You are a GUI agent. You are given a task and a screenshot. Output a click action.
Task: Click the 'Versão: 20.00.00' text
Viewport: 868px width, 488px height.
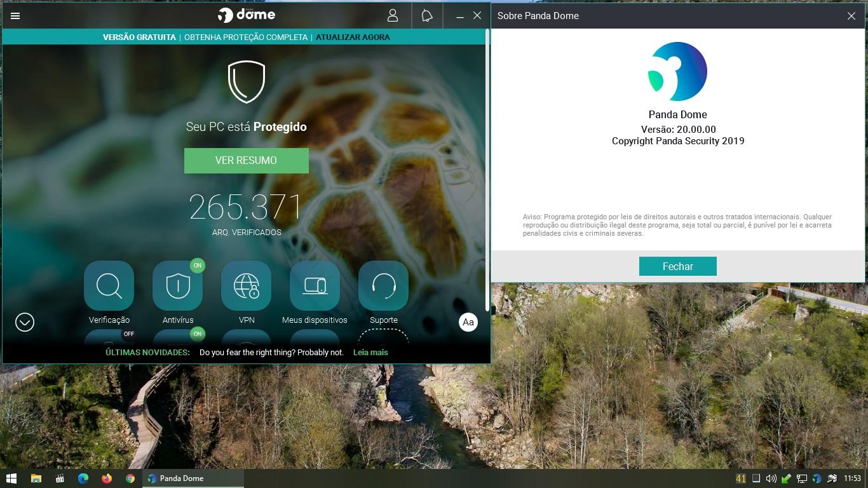click(x=678, y=129)
